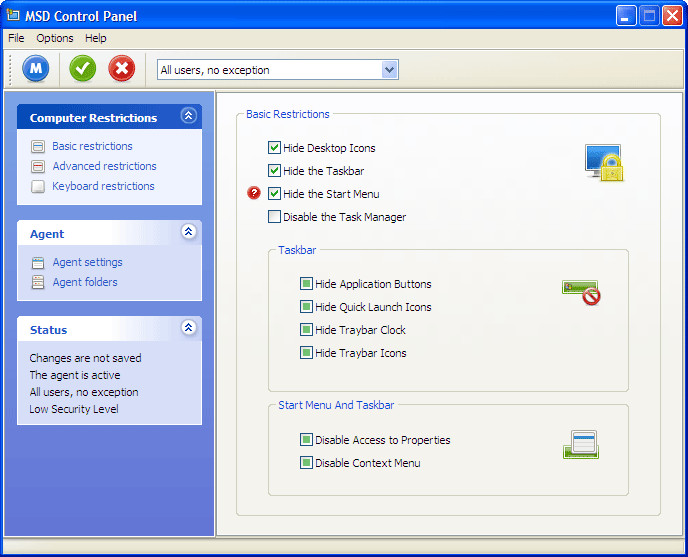Toggle Hide Traybar Clock checkbox
This screenshot has height=557, width=688.
pyautogui.click(x=306, y=330)
